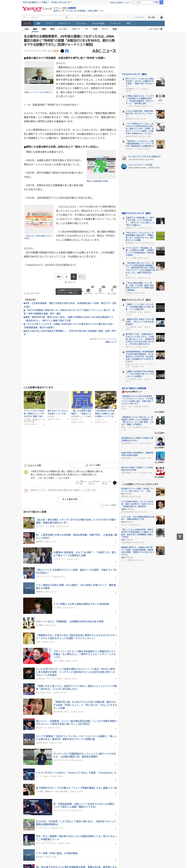Click もっと見る(7件) comments button
The image size is (186, 868).
(70, 499)
